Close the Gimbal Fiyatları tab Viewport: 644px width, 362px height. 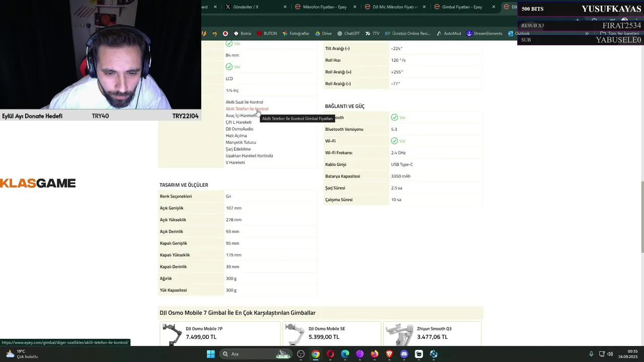tap(494, 7)
